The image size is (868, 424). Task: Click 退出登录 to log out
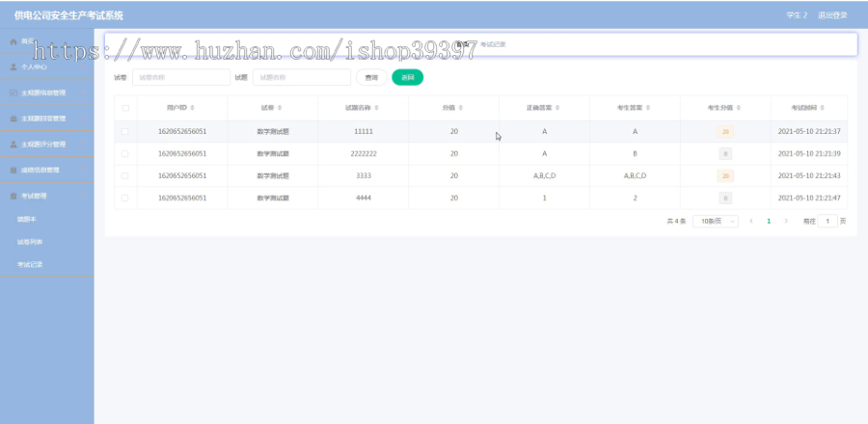(x=832, y=14)
